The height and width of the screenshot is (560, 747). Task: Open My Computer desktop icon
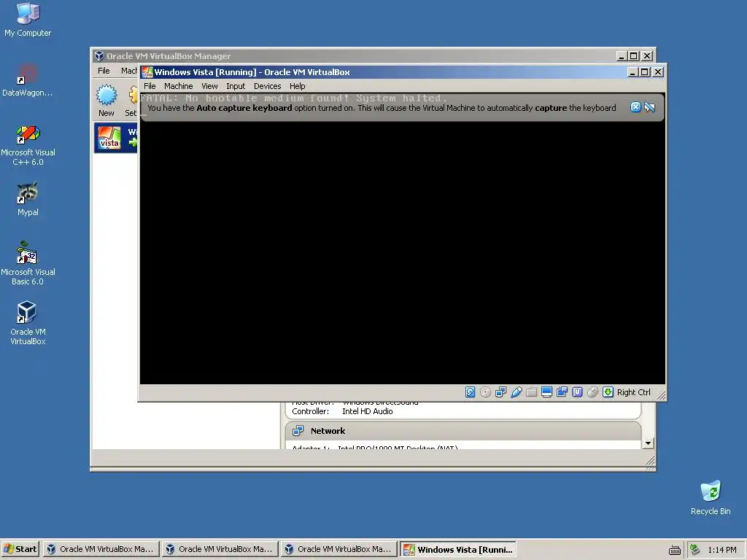(28, 20)
